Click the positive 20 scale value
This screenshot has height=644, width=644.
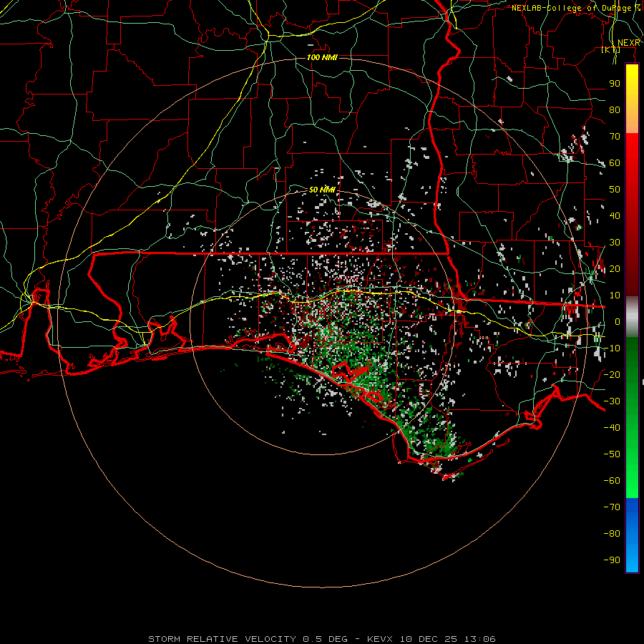click(615, 269)
